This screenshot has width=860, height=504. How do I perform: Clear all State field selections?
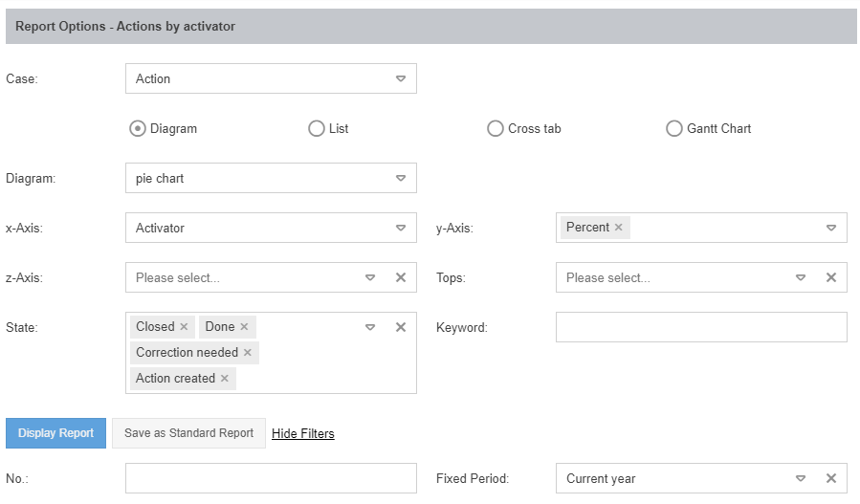401,327
